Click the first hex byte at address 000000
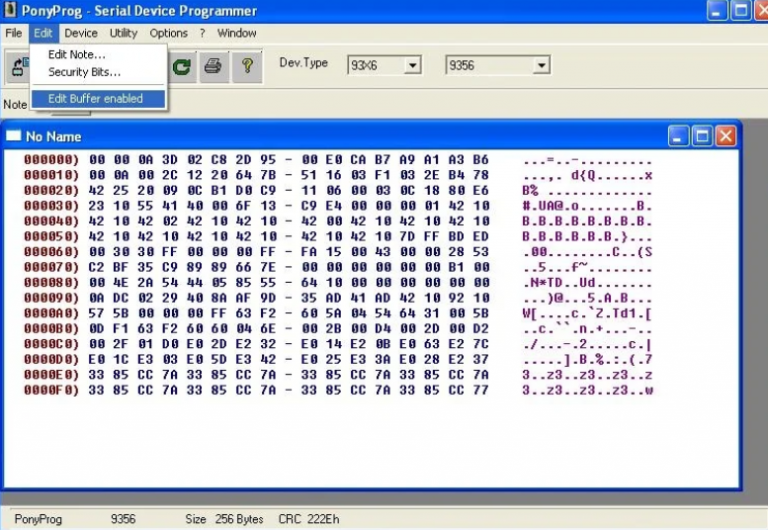Viewport: 768px width, 530px height. point(96,159)
